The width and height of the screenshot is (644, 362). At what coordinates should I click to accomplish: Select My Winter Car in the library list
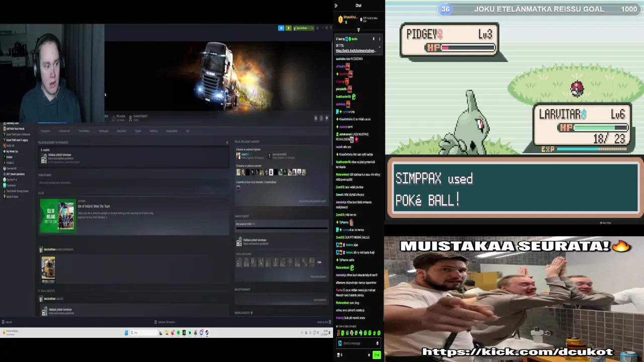click(11, 151)
